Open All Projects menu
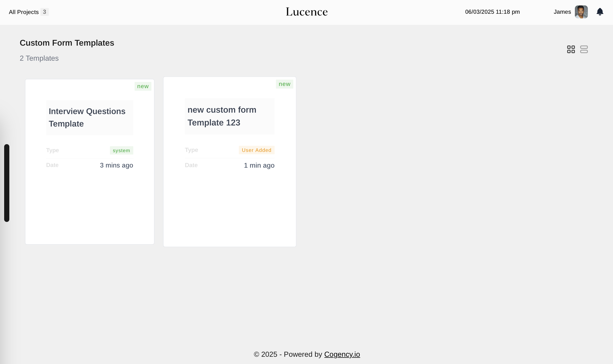Image resolution: width=613 pixels, height=364 pixels. point(24,12)
